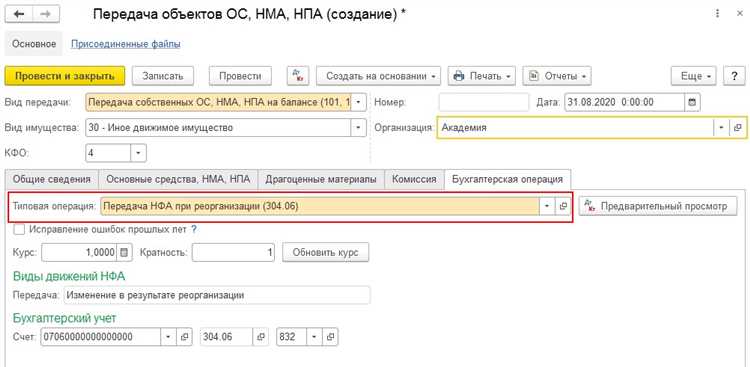Expand the 832 dropdown arrow

[x=315, y=337]
